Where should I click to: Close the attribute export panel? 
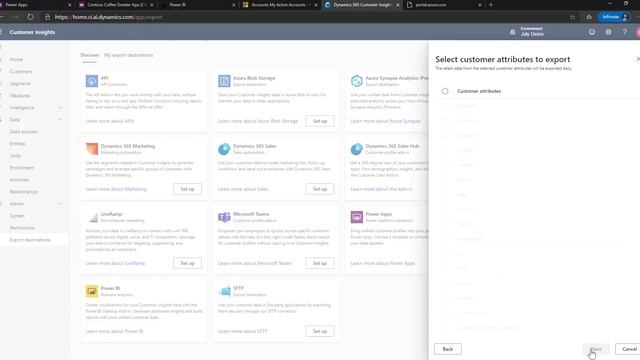pyautogui.click(x=638, y=59)
